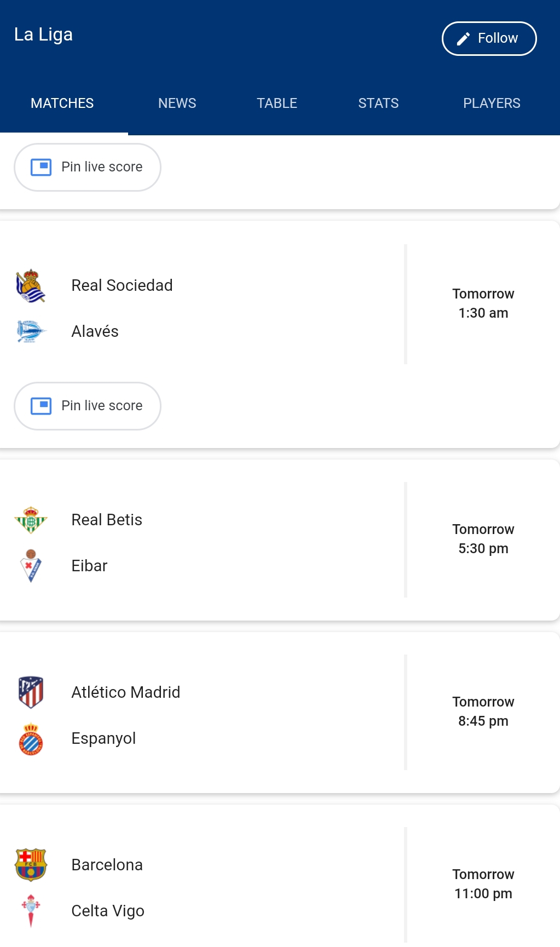
Task: Open the STATS tab
Action: tap(378, 103)
